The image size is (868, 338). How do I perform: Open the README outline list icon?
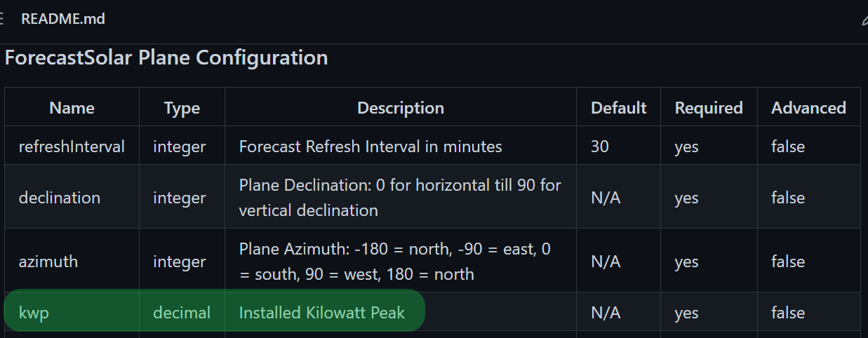click(2, 19)
